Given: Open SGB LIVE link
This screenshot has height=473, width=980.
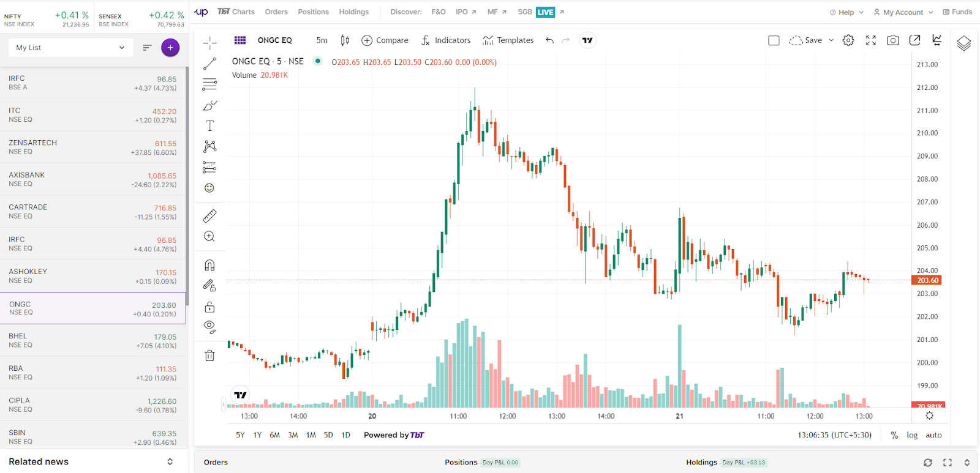Looking at the screenshot, I should pos(541,12).
